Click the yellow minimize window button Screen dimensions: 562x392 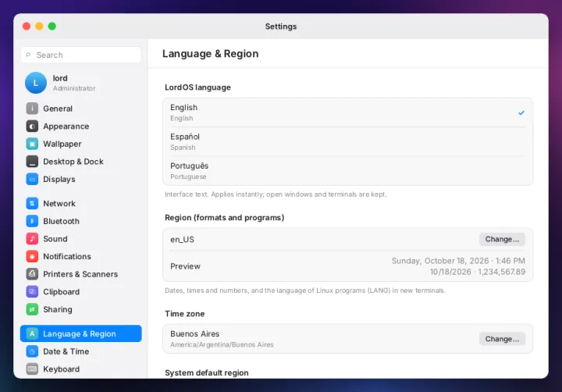40,27
